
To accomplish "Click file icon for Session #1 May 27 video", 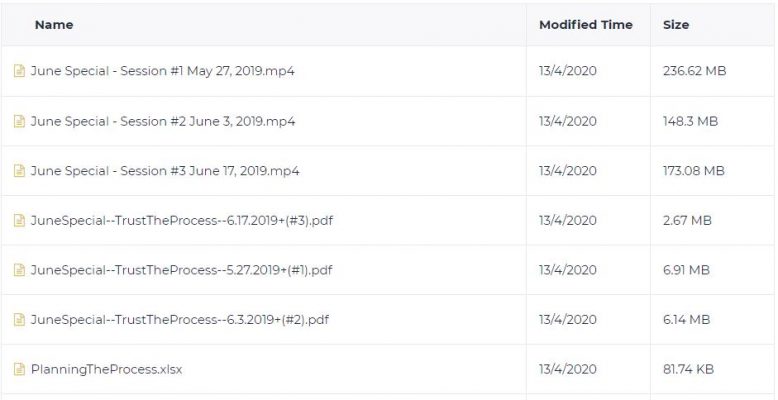I will [19, 71].
